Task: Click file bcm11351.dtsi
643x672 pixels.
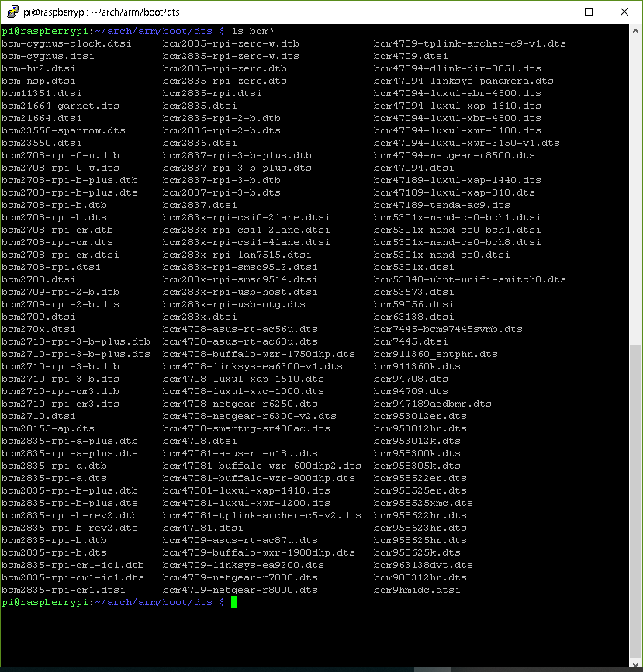Action: [x=42, y=93]
